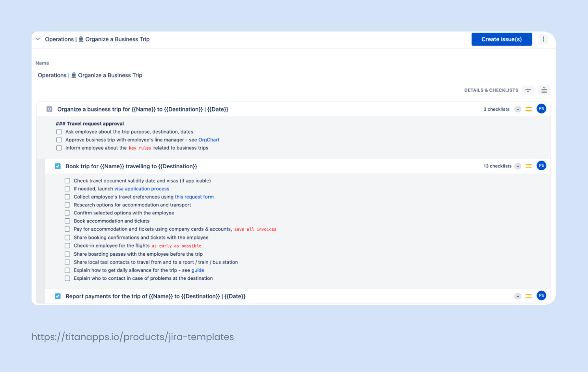Open the three-dot overflow menu near Create issue(s)
The width and height of the screenshot is (588, 372).
tap(543, 39)
